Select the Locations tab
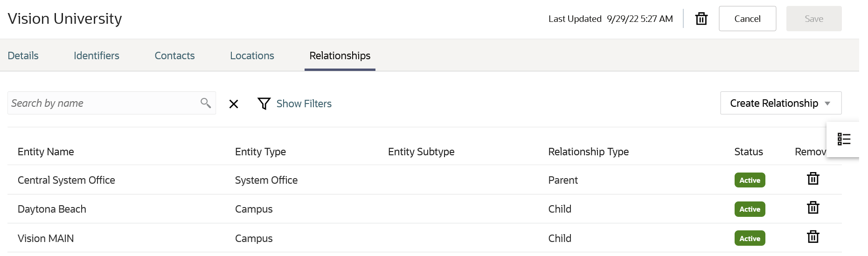Image resolution: width=868 pixels, height=256 pixels. pyautogui.click(x=252, y=55)
